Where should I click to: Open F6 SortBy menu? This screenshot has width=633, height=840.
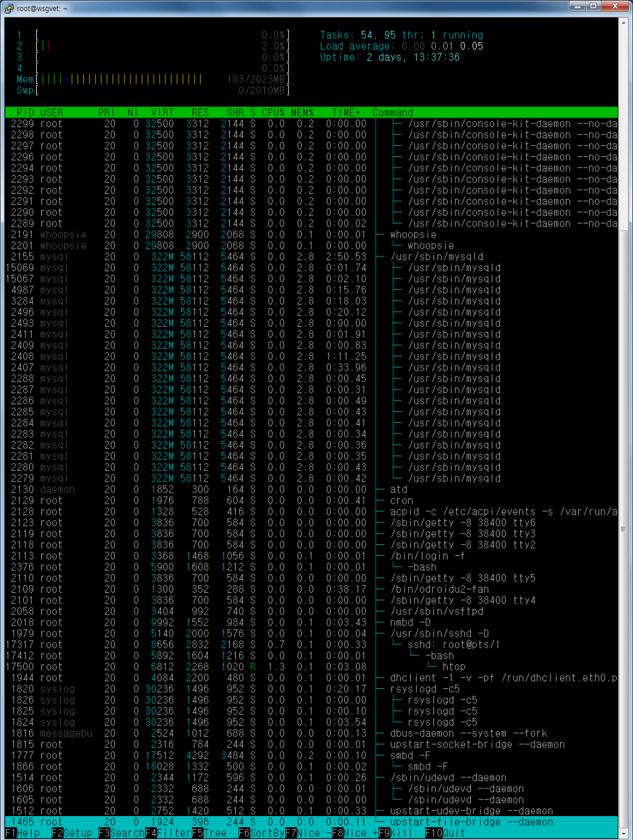point(262,833)
